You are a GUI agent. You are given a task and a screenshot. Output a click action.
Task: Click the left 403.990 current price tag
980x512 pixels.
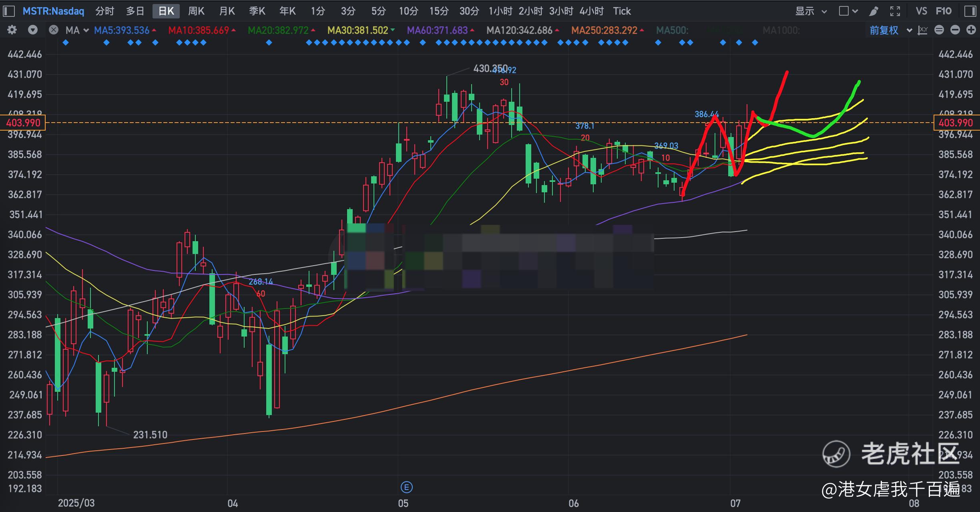coord(23,123)
